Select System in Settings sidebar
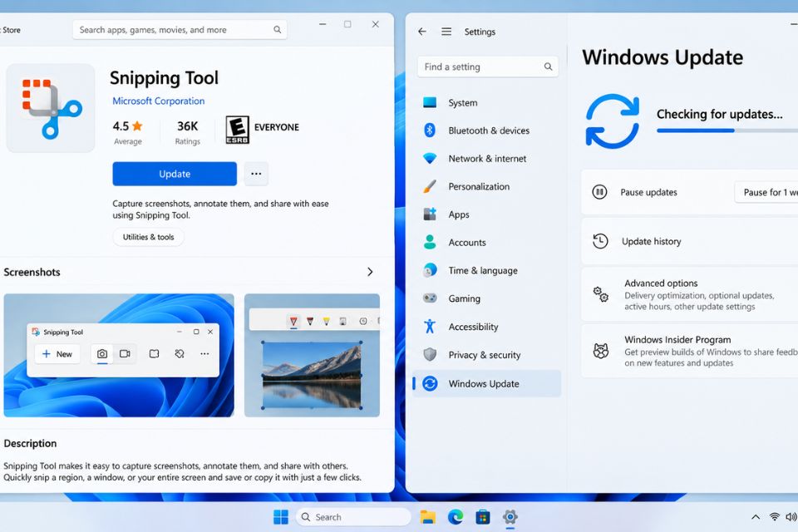Image resolution: width=798 pixels, height=532 pixels. [x=486, y=102]
